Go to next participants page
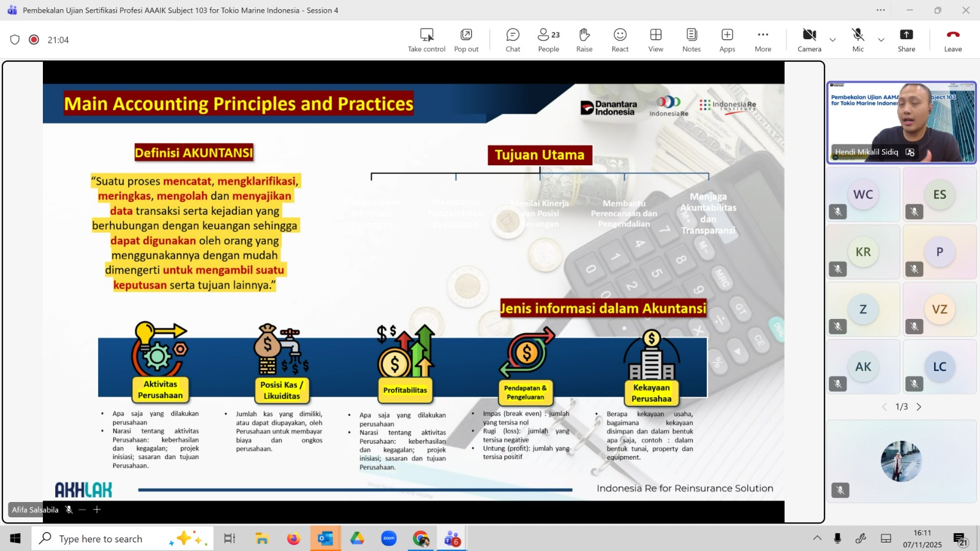This screenshot has width=980, height=551. 919,407
